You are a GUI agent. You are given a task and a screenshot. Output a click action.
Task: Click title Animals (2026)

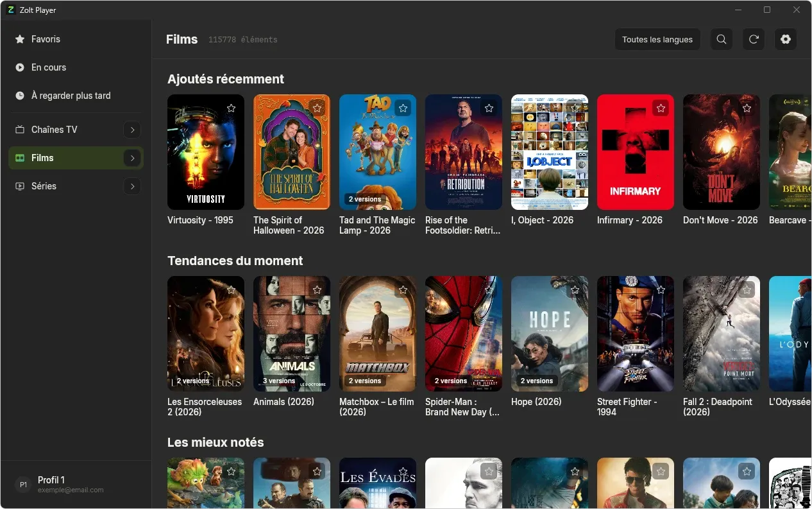pyautogui.click(x=283, y=402)
